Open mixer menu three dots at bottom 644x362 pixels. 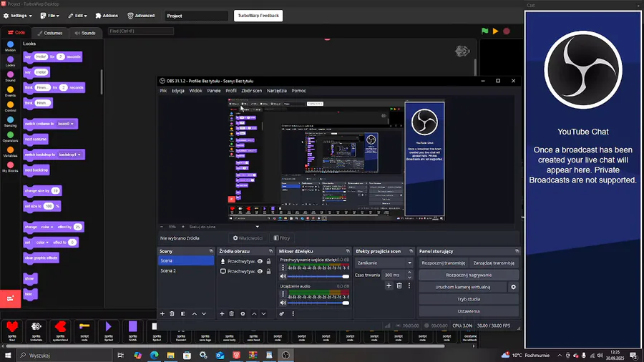[293, 313]
